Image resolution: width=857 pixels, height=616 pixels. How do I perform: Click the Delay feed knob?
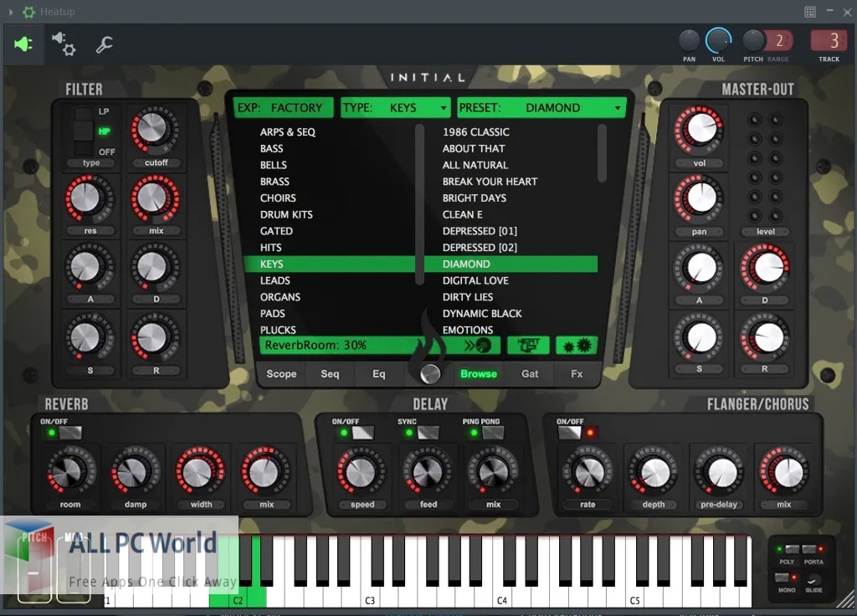(427, 471)
